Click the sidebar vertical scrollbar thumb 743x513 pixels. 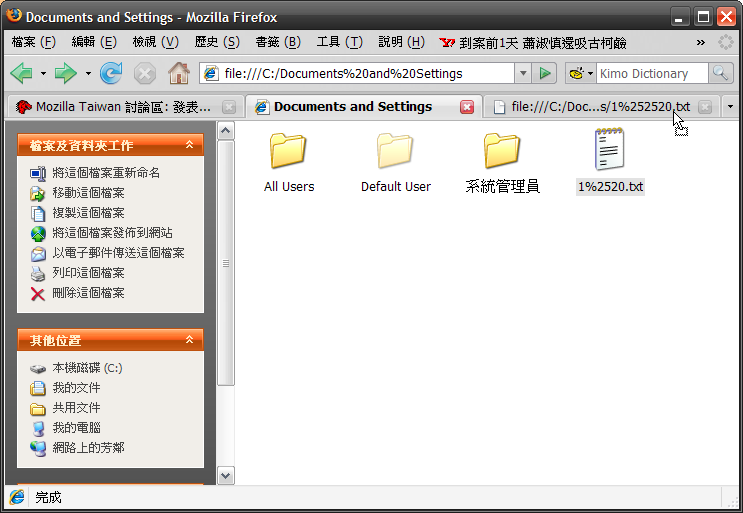[x=226, y=263]
